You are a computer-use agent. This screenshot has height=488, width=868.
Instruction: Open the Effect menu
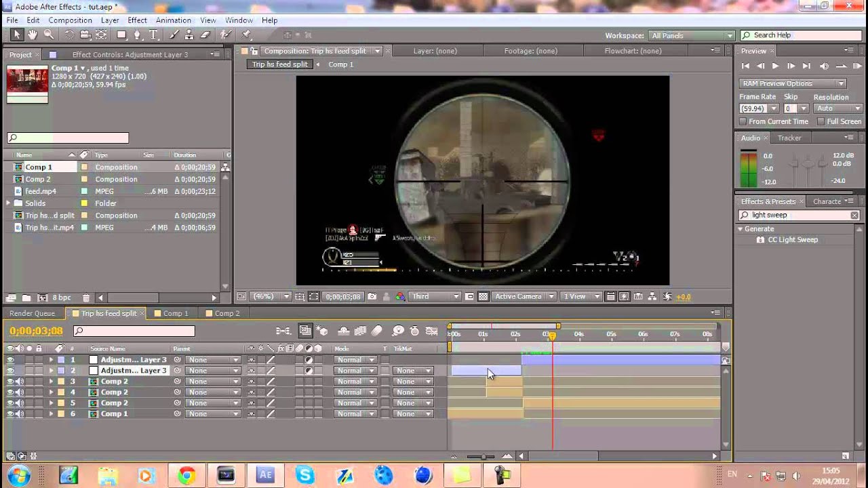point(137,20)
